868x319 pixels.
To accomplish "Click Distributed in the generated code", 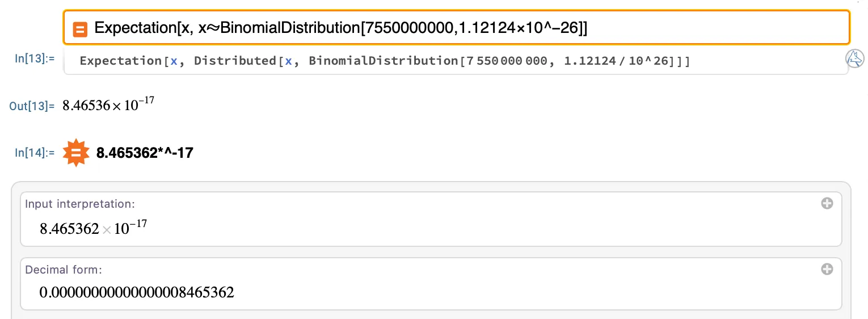I will coord(234,61).
